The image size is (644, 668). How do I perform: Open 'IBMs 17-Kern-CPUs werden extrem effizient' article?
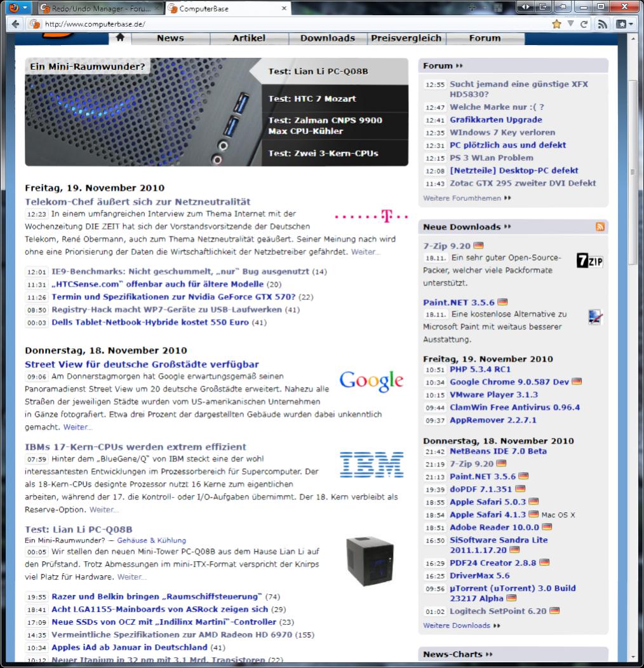(135, 447)
